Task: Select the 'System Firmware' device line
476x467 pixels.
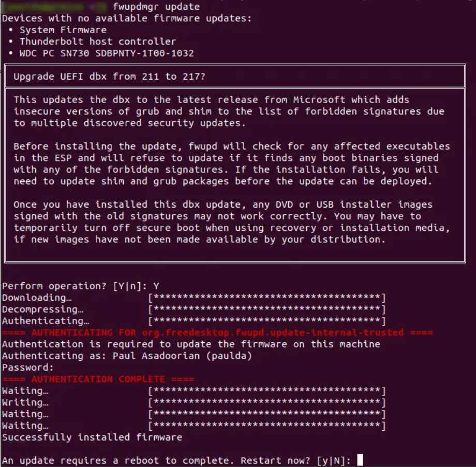Action: tap(63, 30)
